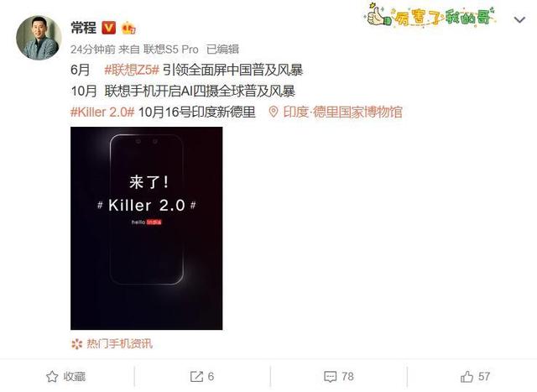
Task: Toggle 收藏 to save this post
Action: (x=65, y=377)
